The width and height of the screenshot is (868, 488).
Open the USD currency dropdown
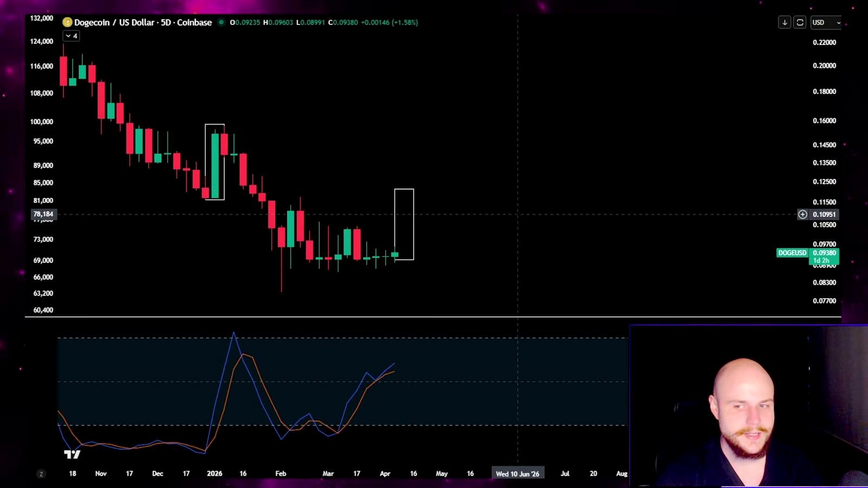(826, 22)
